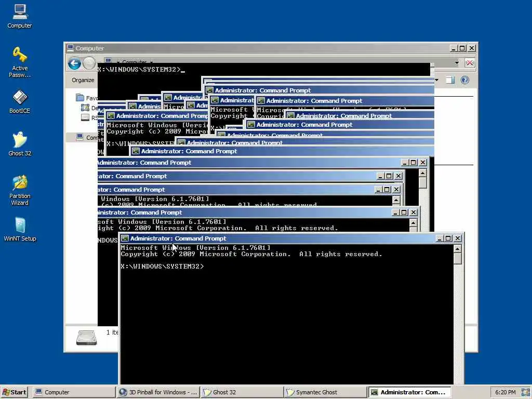Image resolution: width=532 pixels, height=399 pixels.
Task: Open the Computer desktop icon
Action: (20, 16)
